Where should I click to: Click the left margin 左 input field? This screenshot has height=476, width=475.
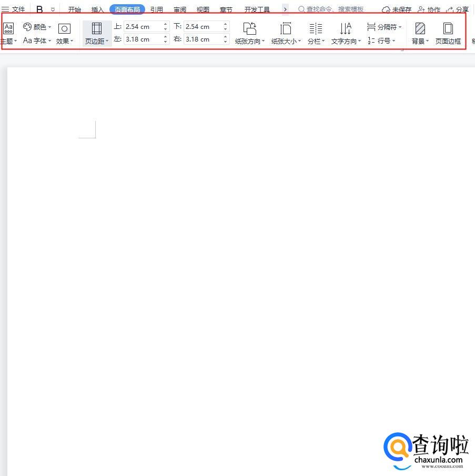[143, 39]
